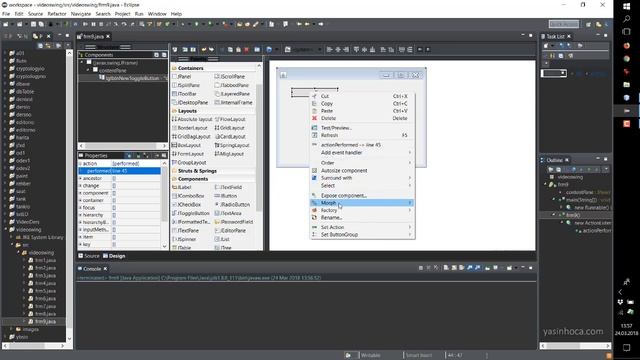The height and width of the screenshot is (360, 640).
Task: Choose Absolute layout in Layouts
Action: click(192, 120)
